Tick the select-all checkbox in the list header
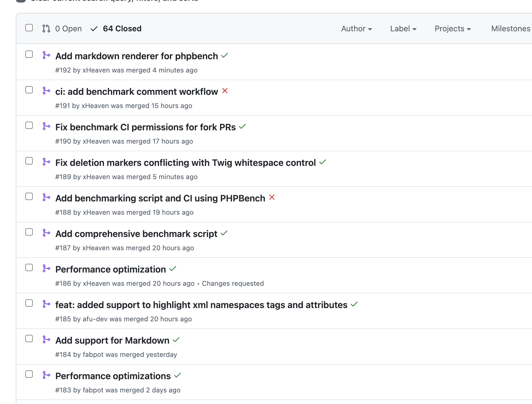532x404 pixels. pyautogui.click(x=29, y=28)
